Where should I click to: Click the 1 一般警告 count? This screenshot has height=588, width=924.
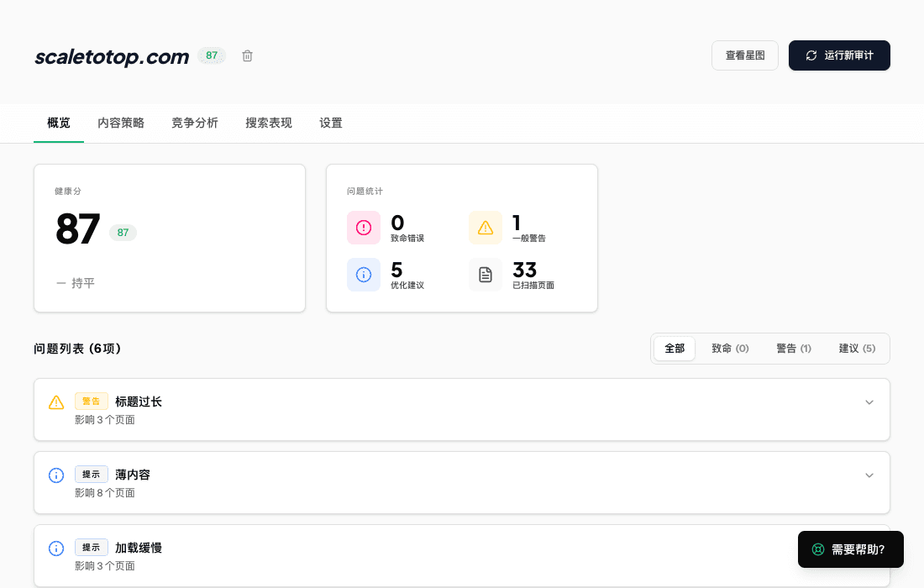(x=517, y=223)
